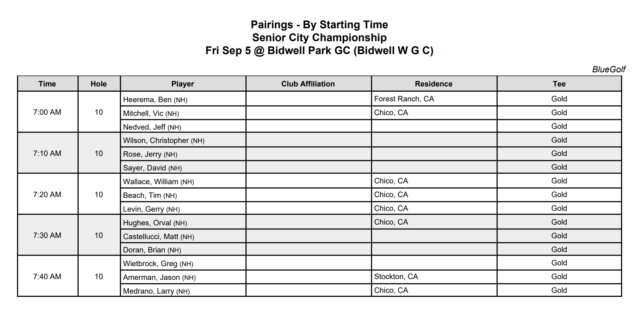Click player name Wilson, Christopher
Screen dimensions: 644x311
coord(156,141)
